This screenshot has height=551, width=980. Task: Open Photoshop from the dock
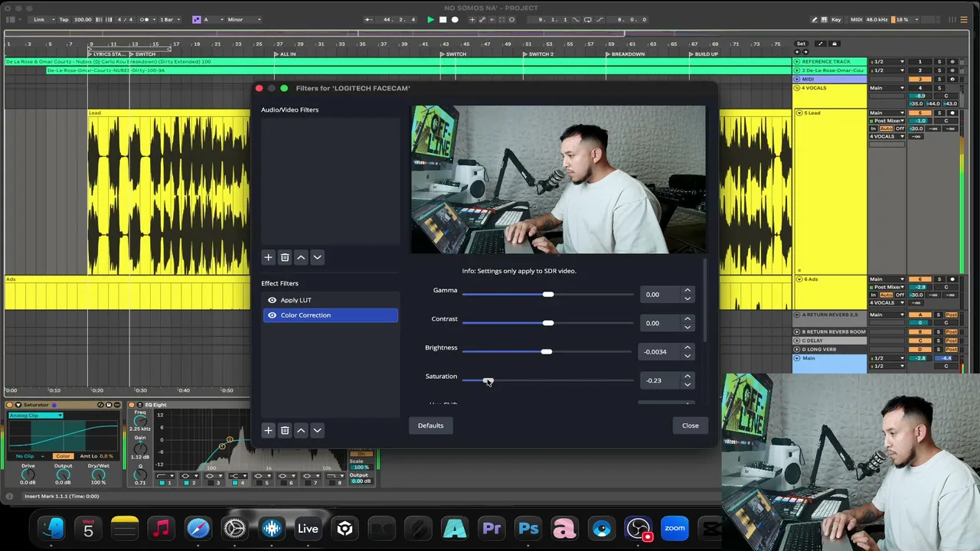528,529
